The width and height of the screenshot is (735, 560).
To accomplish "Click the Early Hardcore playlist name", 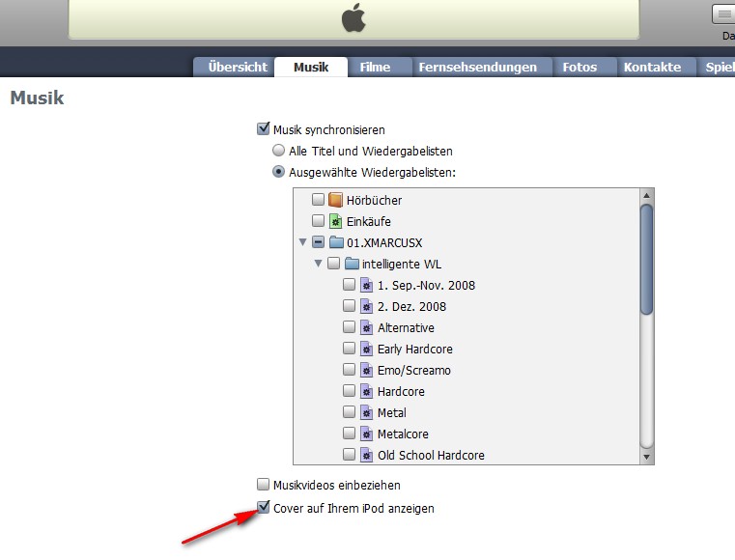I will (x=415, y=350).
